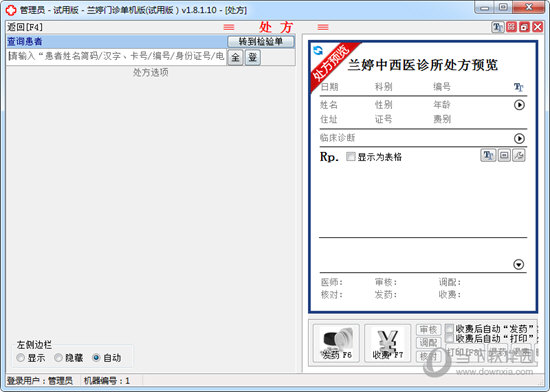Viewport: 550px width, 392px height.
Task: Click the 性别 field in prescription preview
Action: [383, 104]
